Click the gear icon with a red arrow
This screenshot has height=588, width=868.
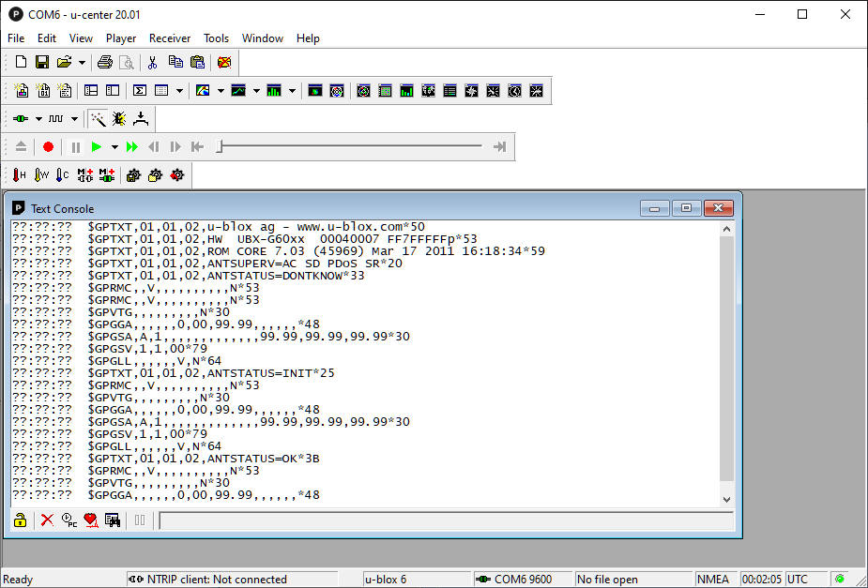[177, 175]
